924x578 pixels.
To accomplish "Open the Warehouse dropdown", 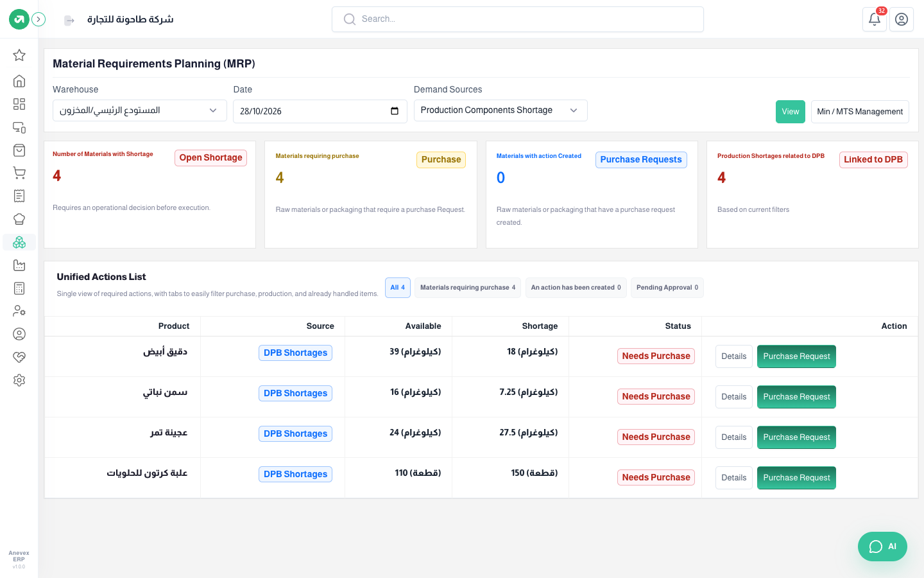I will pos(140,110).
